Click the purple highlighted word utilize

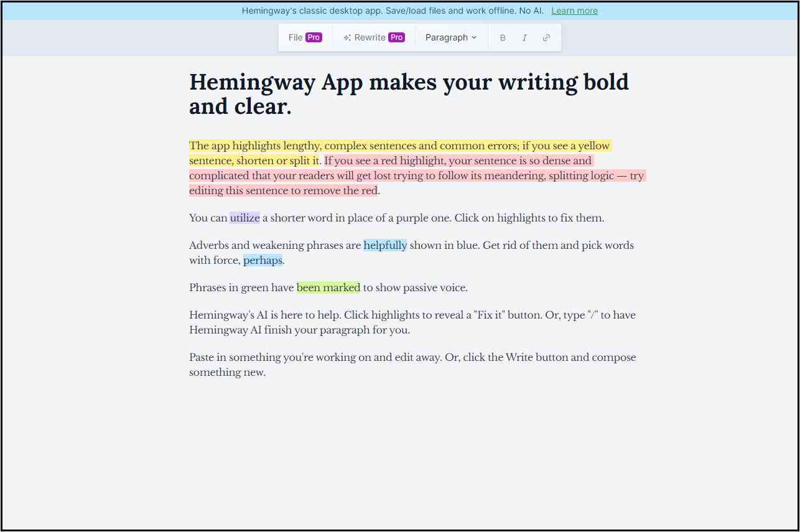(x=244, y=218)
